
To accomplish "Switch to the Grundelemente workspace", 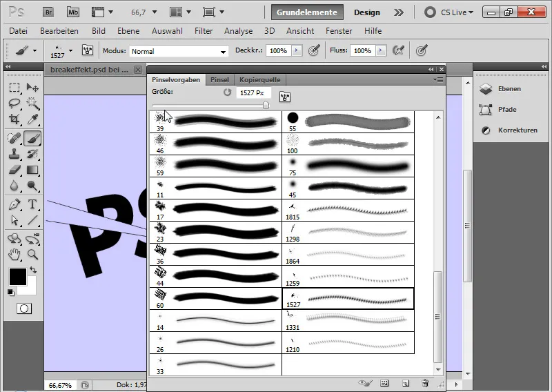I will [307, 12].
